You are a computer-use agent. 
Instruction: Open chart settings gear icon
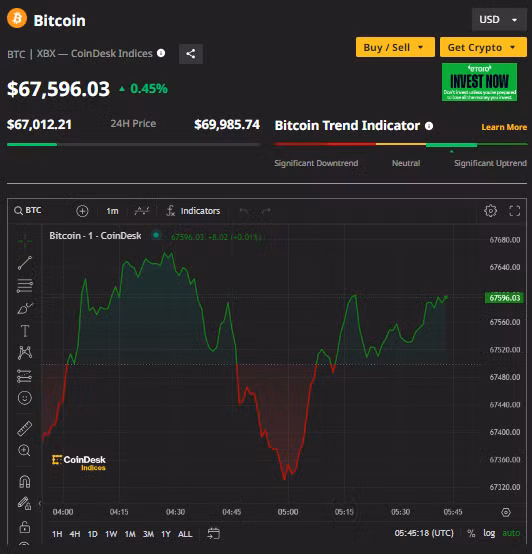tap(490, 211)
